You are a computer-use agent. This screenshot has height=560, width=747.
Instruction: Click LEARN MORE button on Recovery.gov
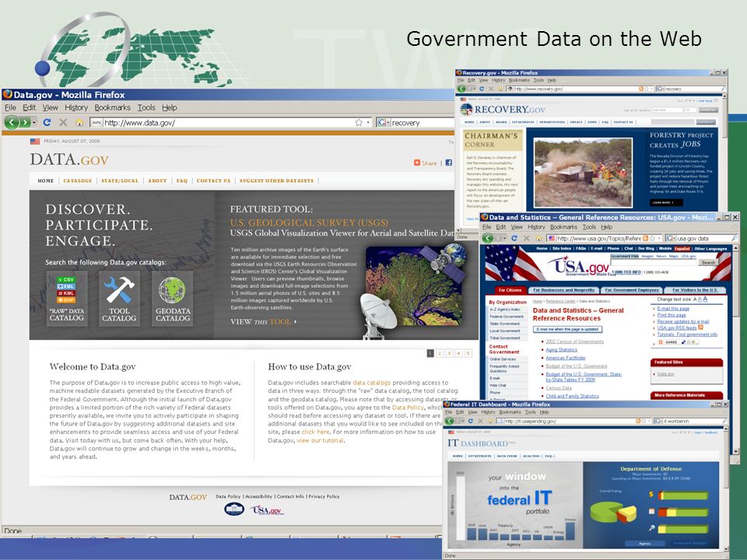665,202
